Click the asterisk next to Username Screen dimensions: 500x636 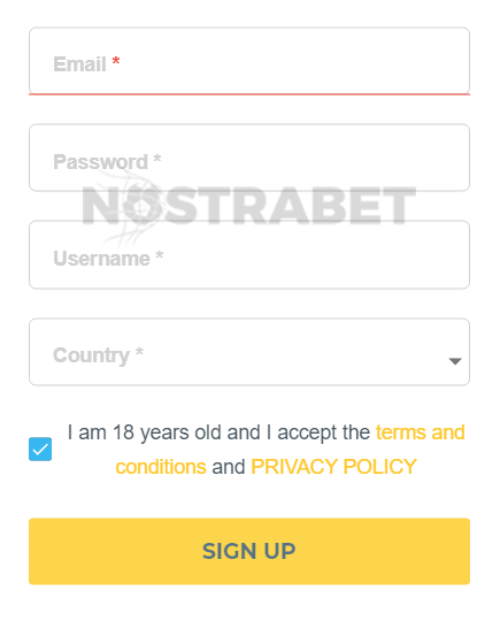[159, 255]
